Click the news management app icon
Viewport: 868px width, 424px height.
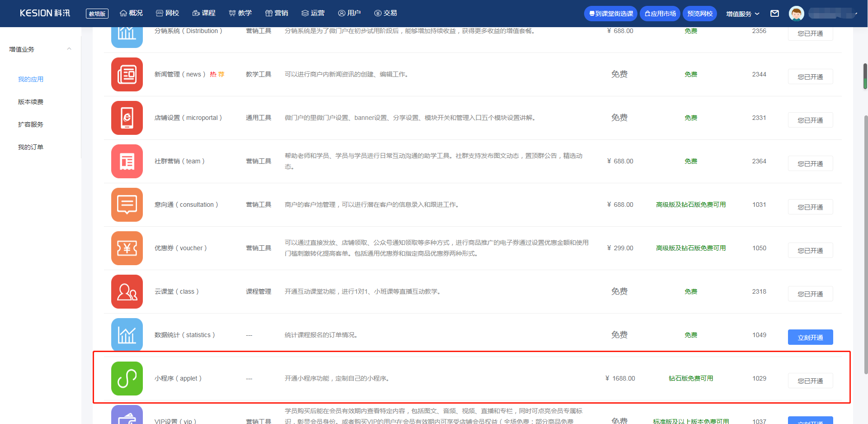click(x=127, y=75)
